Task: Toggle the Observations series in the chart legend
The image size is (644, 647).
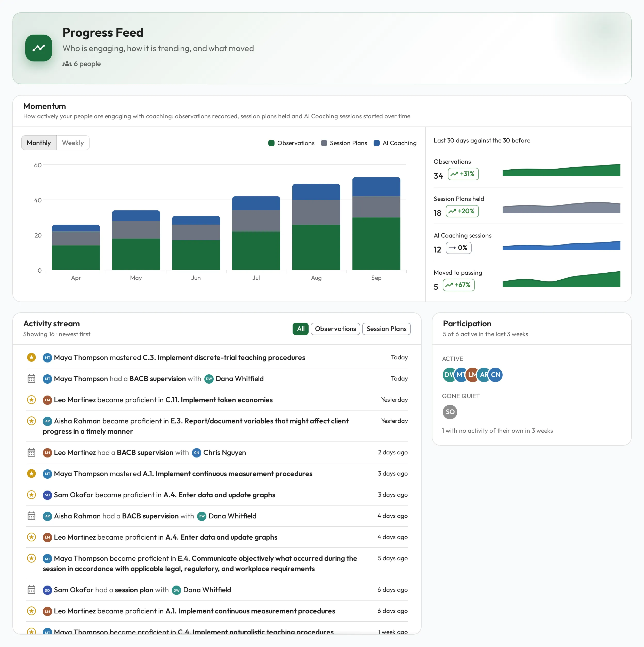Action: click(291, 143)
